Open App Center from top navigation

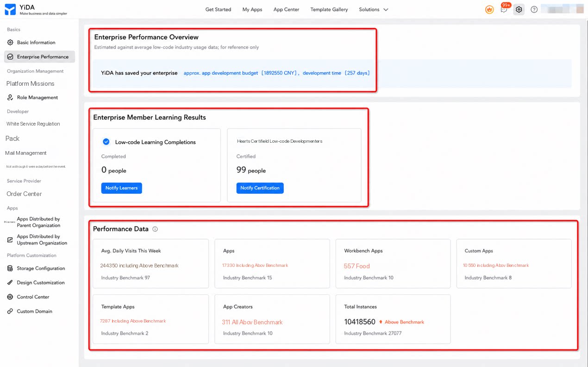coord(286,9)
